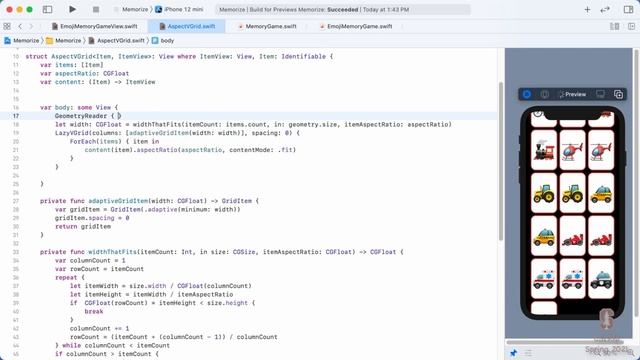The width and height of the screenshot is (640, 360).
Task: Click 'LazyVGrid' on line 19
Action: [71, 133]
